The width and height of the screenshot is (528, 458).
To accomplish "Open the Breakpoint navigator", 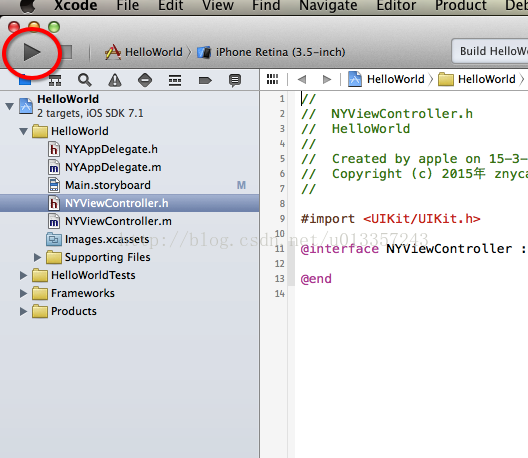I will [x=205, y=80].
